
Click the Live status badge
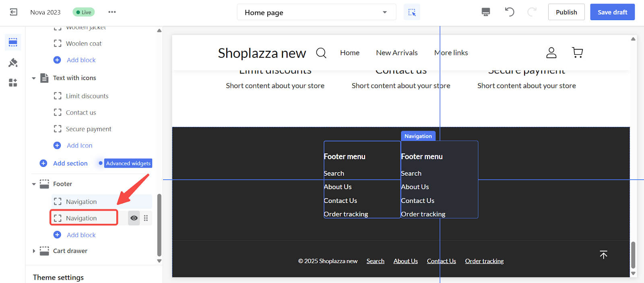[x=84, y=12]
